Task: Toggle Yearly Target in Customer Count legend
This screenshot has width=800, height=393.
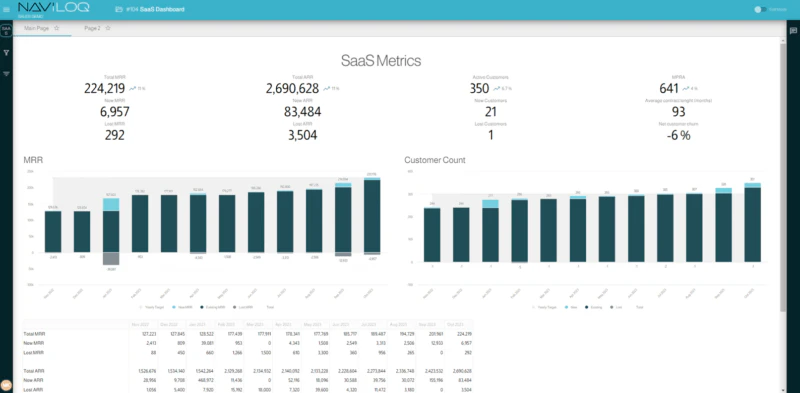Action: (x=544, y=307)
